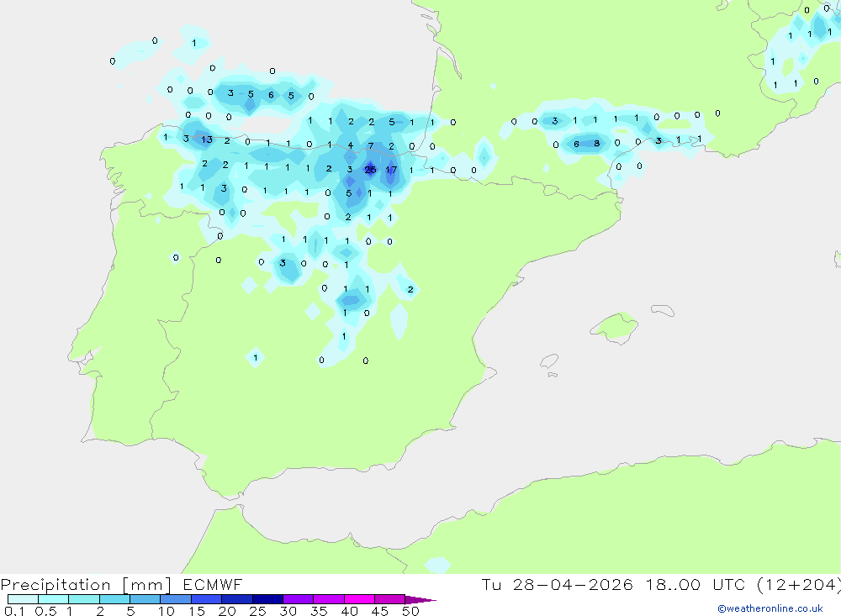841x616 pixels.
Task: Click the '(12+204)' run offset text
Action: (799, 585)
